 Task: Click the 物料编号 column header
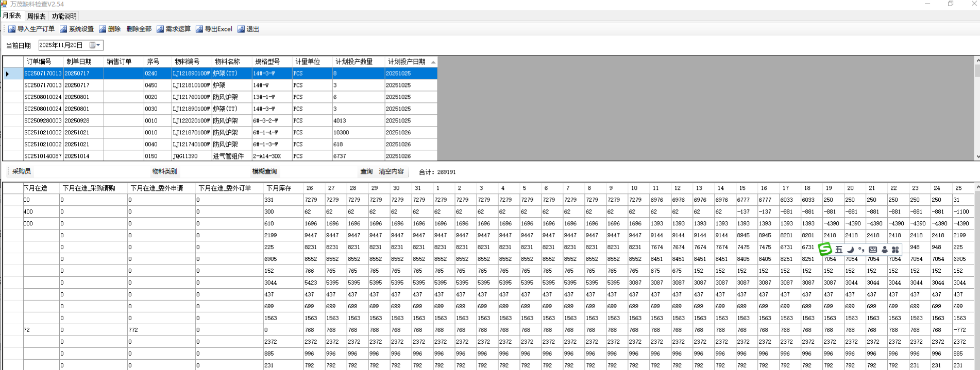192,62
